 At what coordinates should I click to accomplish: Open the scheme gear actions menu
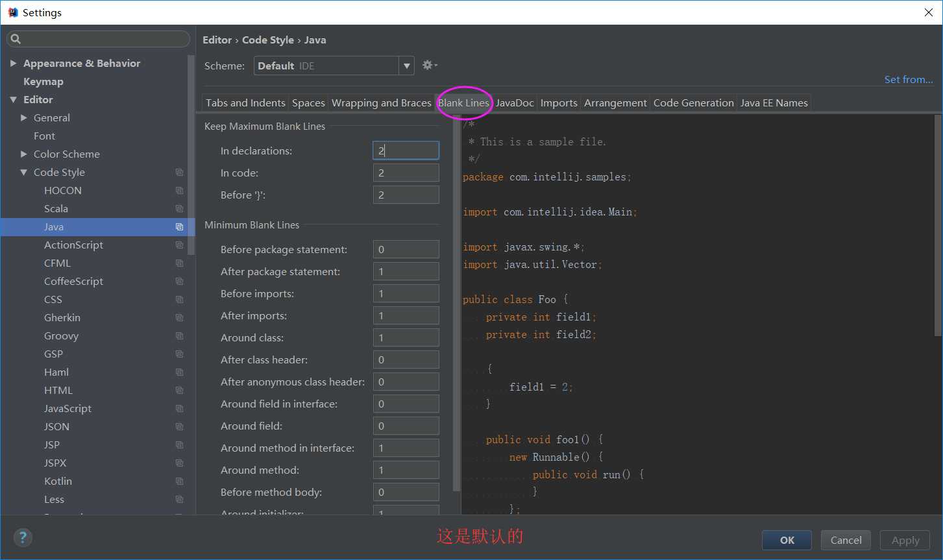430,65
